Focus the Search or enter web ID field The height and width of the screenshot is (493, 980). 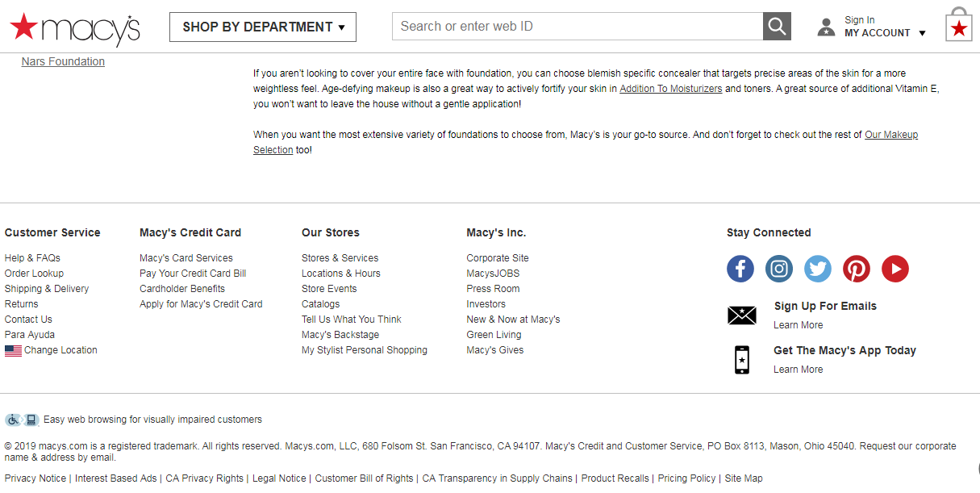tap(578, 27)
